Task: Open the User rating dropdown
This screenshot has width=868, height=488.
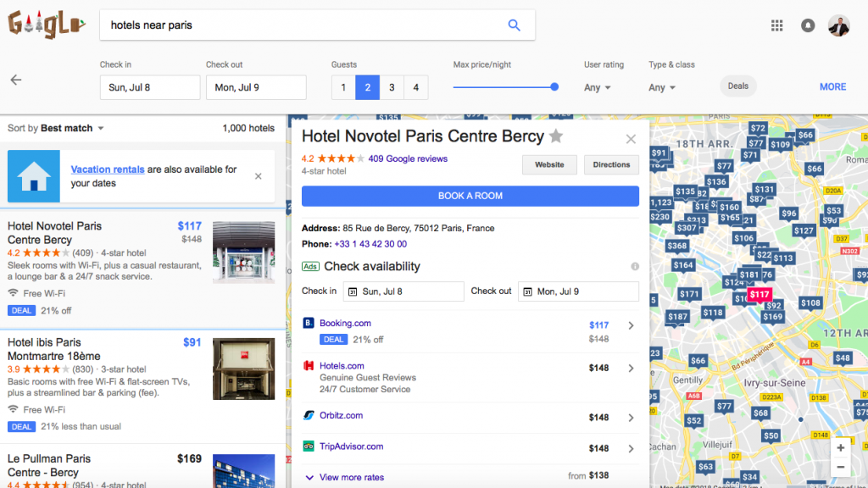Action: click(598, 87)
